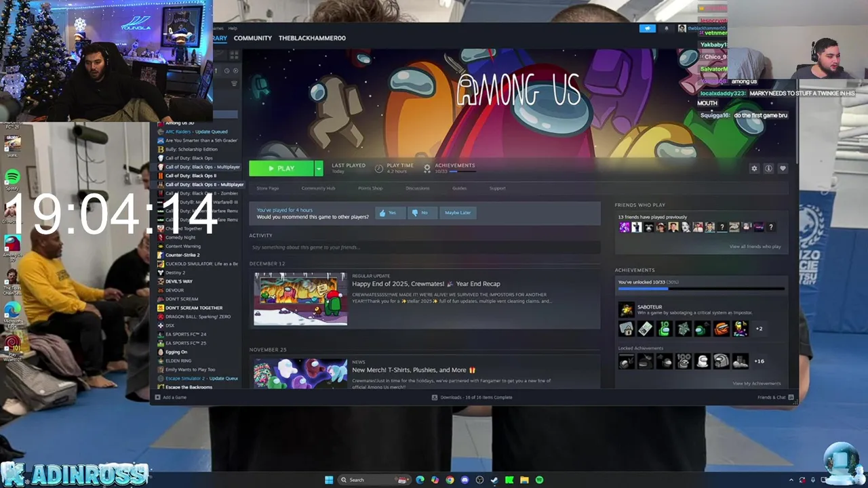Viewport: 868px width, 488px height.
Task: Click the Steam announcements megaphone button
Action: coord(648,28)
